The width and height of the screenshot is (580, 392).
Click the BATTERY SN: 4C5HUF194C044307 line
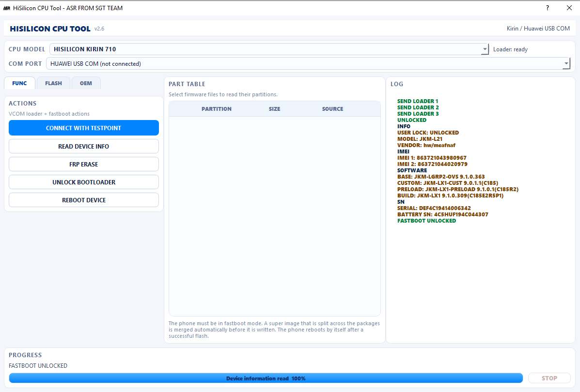pos(443,214)
